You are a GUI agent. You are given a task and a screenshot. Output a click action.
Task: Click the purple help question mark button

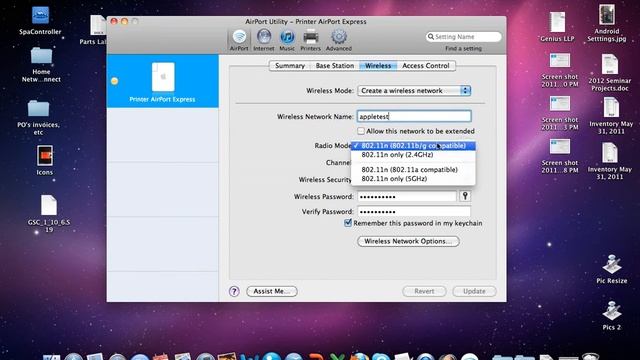pyautogui.click(x=234, y=291)
